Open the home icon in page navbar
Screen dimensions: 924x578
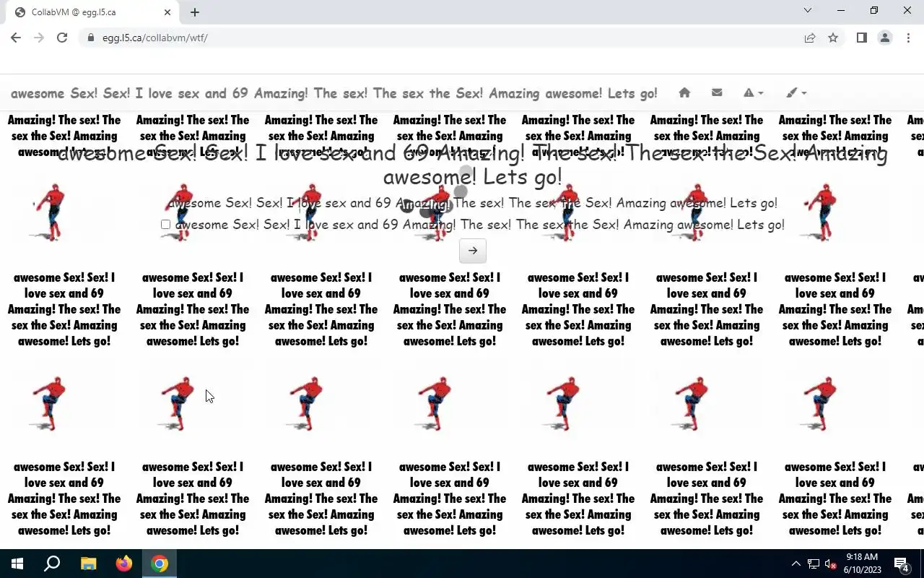tap(684, 92)
